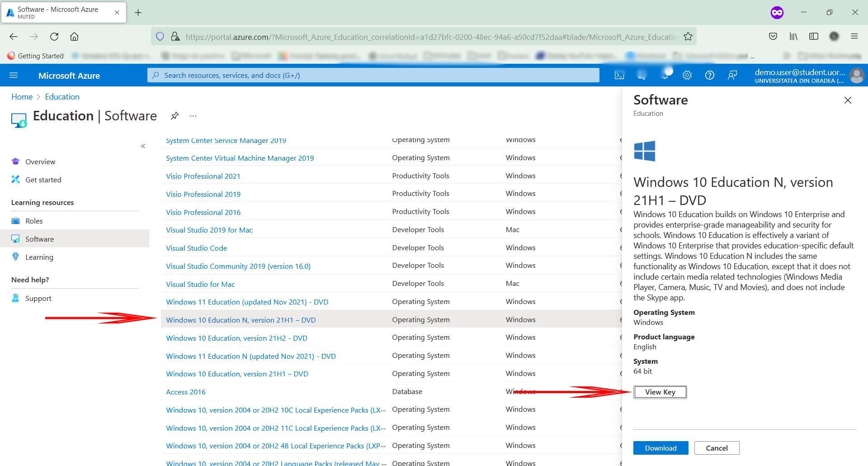Open the site lock information icon

[175, 37]
